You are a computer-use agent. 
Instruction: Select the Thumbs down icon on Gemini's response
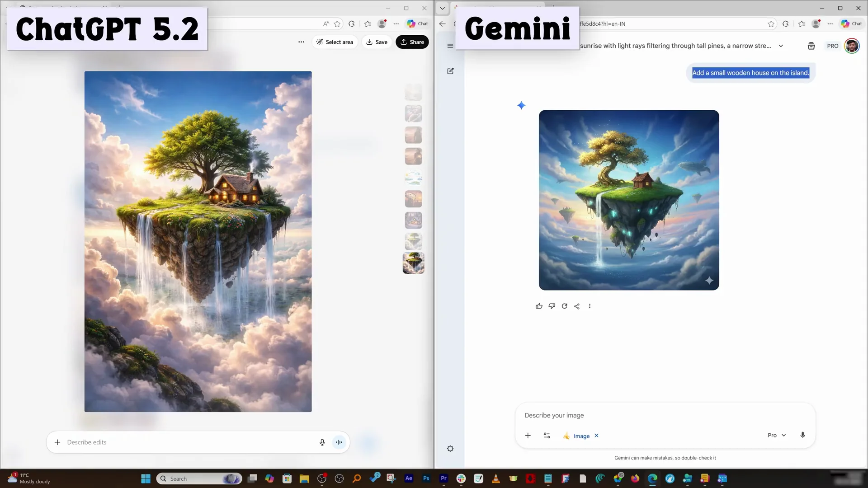[552, 306]
